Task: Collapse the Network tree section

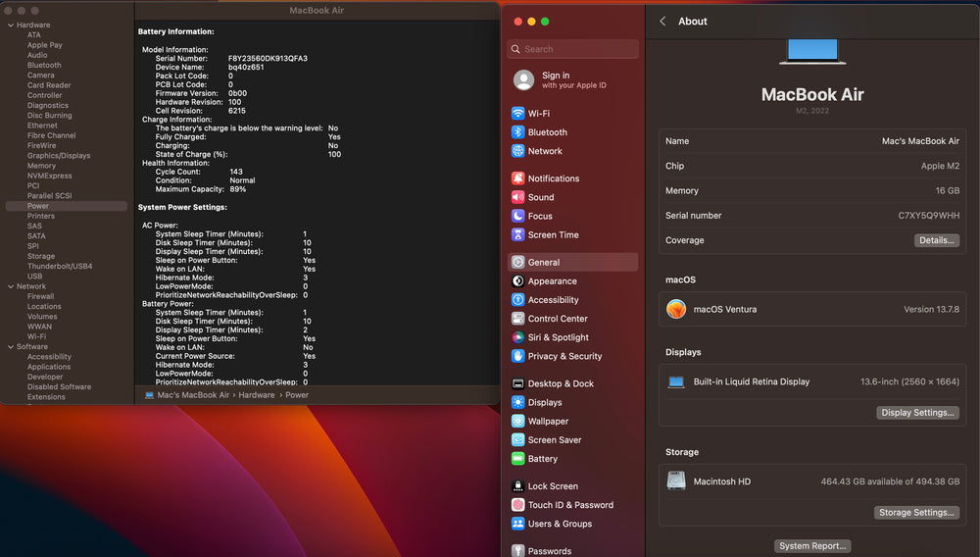Action: [x=10, y=286]
